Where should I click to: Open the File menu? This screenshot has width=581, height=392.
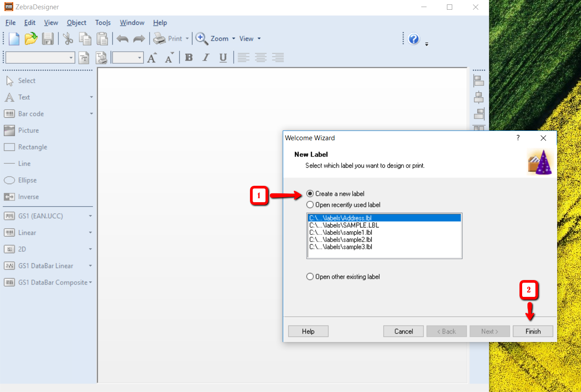point(11,23)
